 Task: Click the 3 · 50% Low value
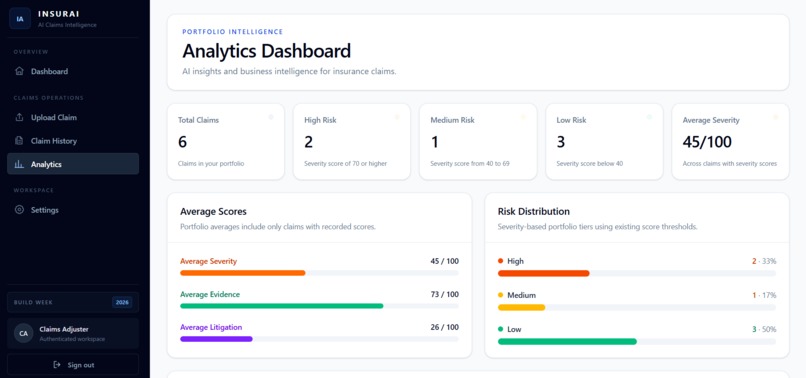pyautogui.click(x=764, y=329)
